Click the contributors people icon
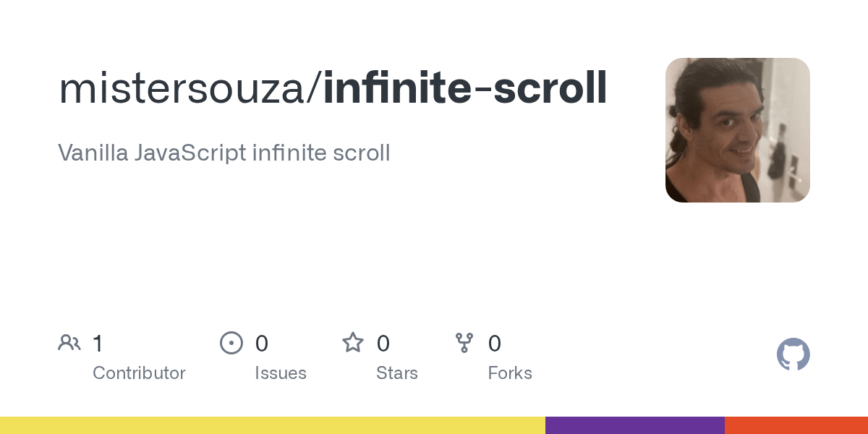 [69, 343]
